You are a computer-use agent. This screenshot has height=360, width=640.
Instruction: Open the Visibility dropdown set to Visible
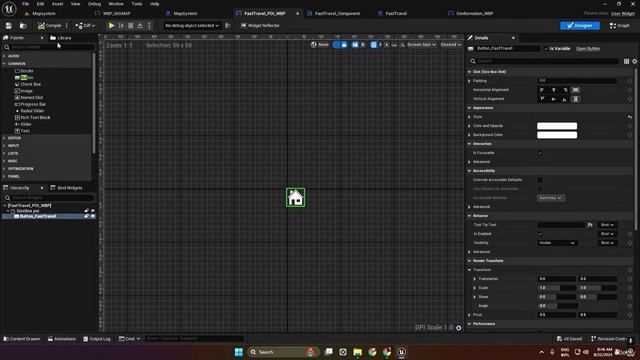[x=557, y=243]
